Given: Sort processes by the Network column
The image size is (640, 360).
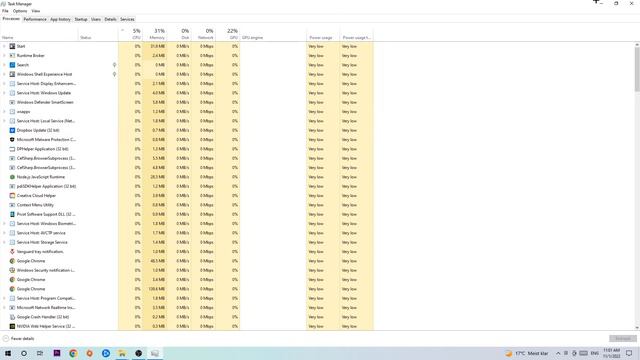Looking at the screenshot, I should coord(203,34).
